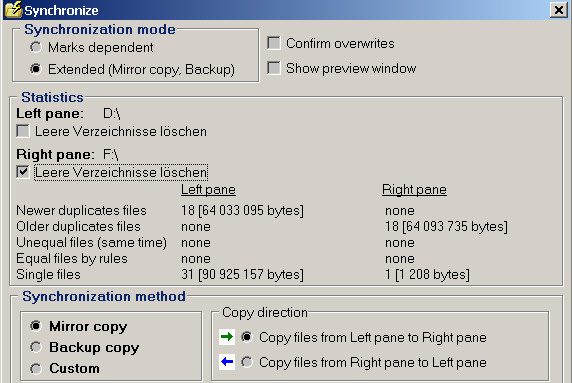The image size is (572, 383).
Task: Click the Newer duplicates files row label
Action: 81,210
